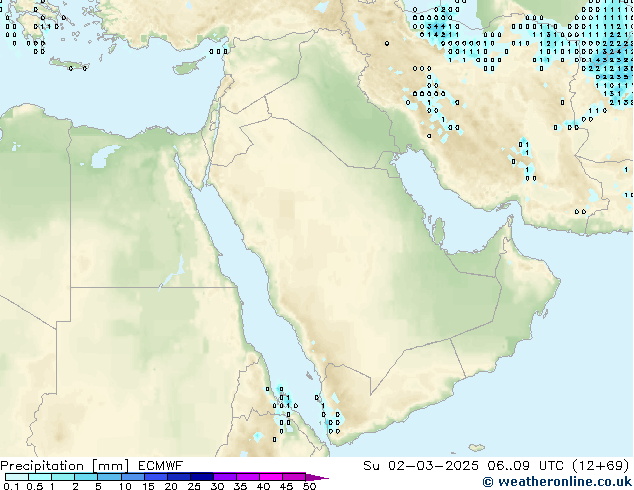This screenshot has width=634, height=490.
Task: Click the 'Precipitation [mm]' title text
Action: pyautogui.click(x=65, y=466)
